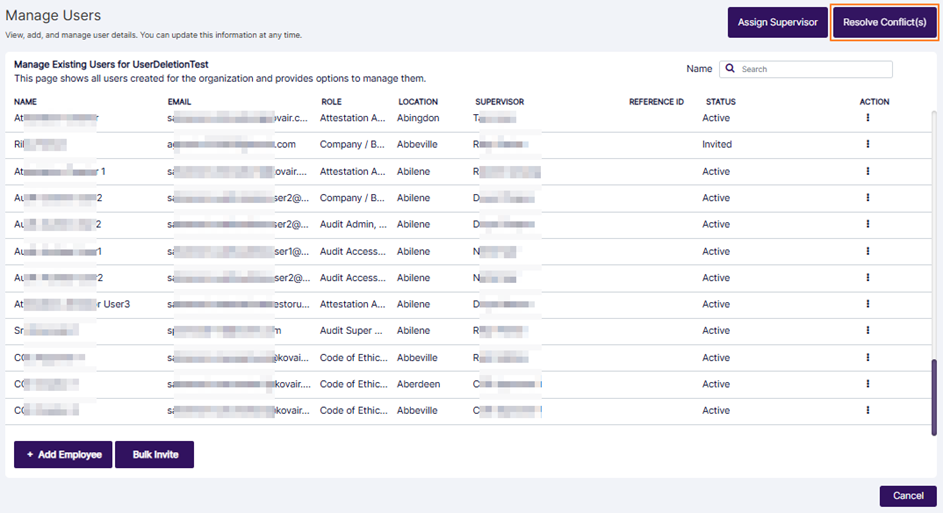Sort by the EMAIL column header

pos(180,102)
